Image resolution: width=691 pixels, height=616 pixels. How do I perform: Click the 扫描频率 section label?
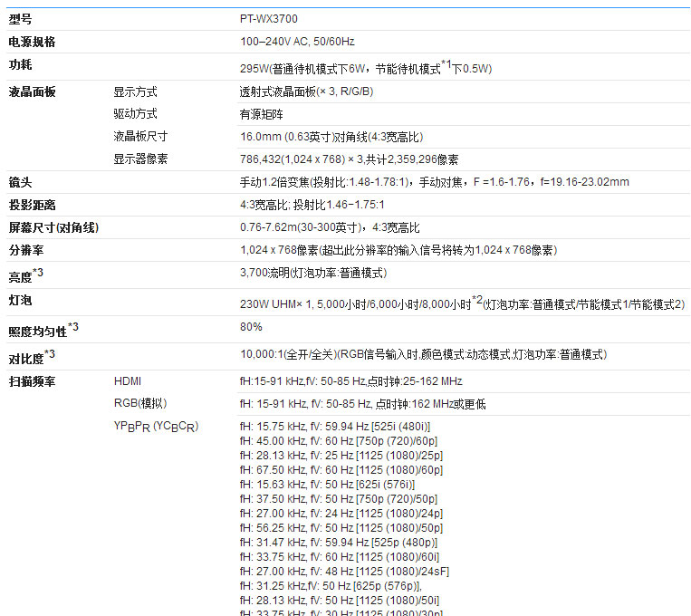pyautogui.click(x=32, y=381)
